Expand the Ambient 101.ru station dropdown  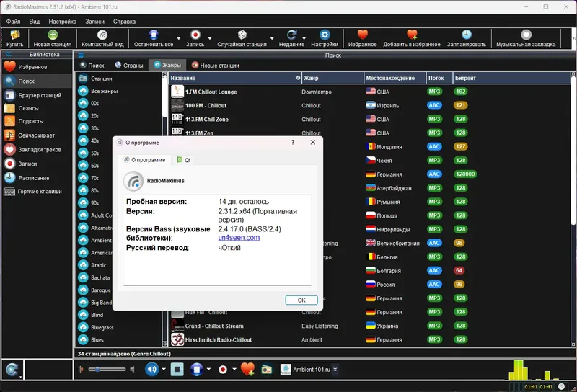(x=335, y=370)
